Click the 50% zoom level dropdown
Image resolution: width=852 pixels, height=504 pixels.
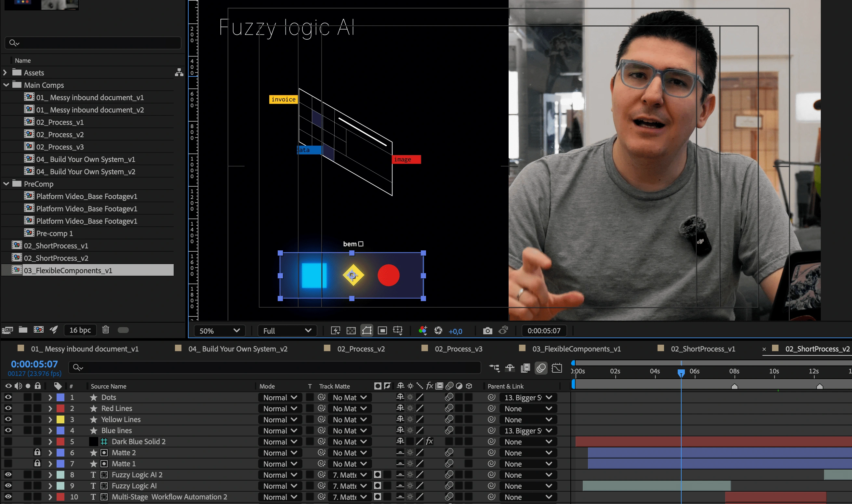point(219,331)
